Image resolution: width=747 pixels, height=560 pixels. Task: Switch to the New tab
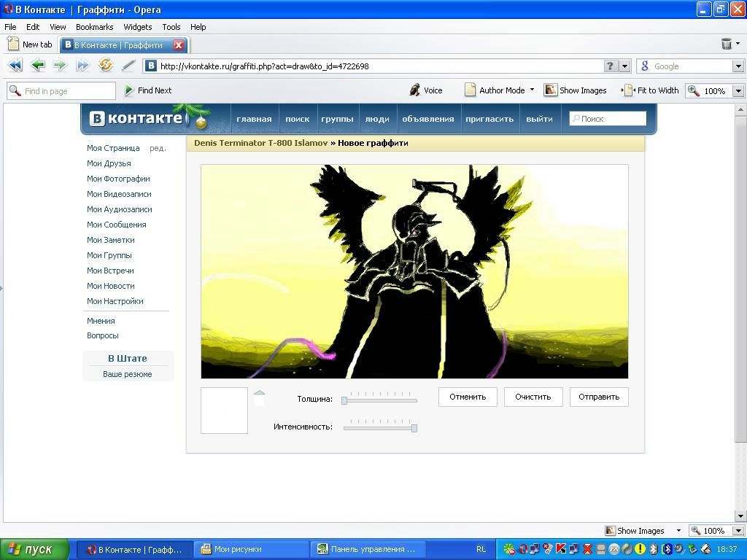point(30,44)
